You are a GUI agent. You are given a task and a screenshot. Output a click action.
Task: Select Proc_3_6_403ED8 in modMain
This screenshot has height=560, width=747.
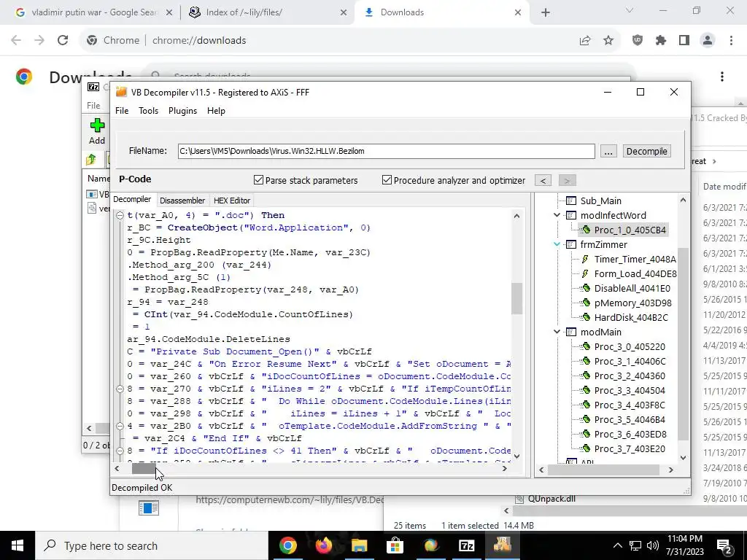[x=630, y=435]
